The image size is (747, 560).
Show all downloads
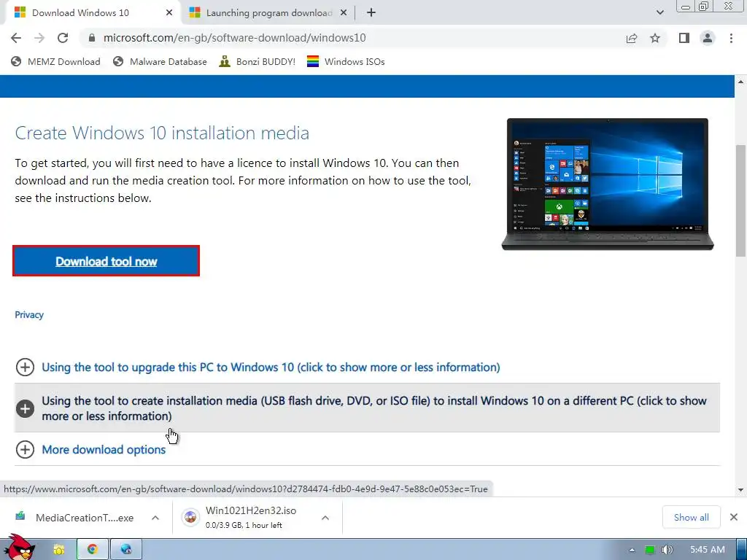coord(692,517)
